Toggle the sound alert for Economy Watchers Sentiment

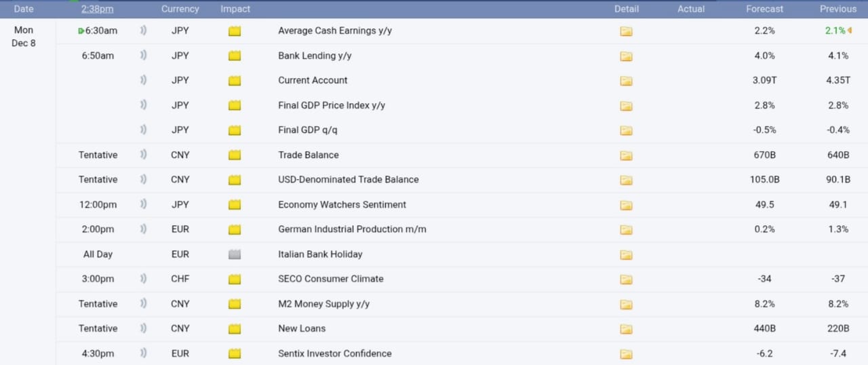pos(143,204)
